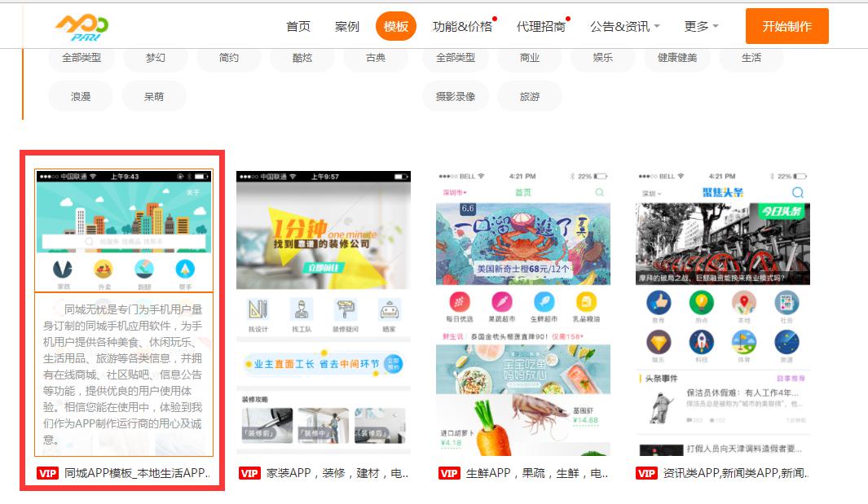
Task: Click the search magnifier in 聚焦头条 header
Action: pyautogui.click(x=798, y=191)
